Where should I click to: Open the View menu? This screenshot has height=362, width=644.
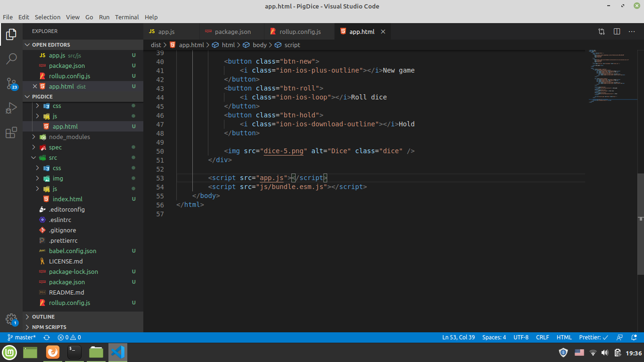(73, 17)
